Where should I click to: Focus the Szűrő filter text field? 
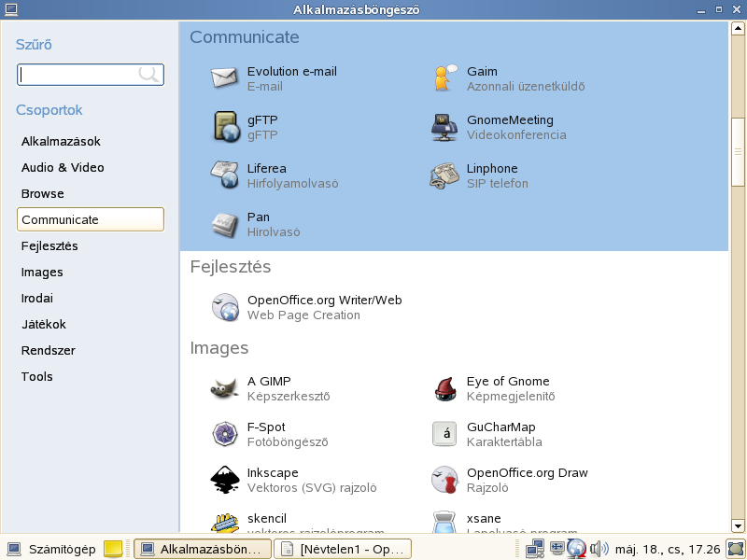coord(91,75)
